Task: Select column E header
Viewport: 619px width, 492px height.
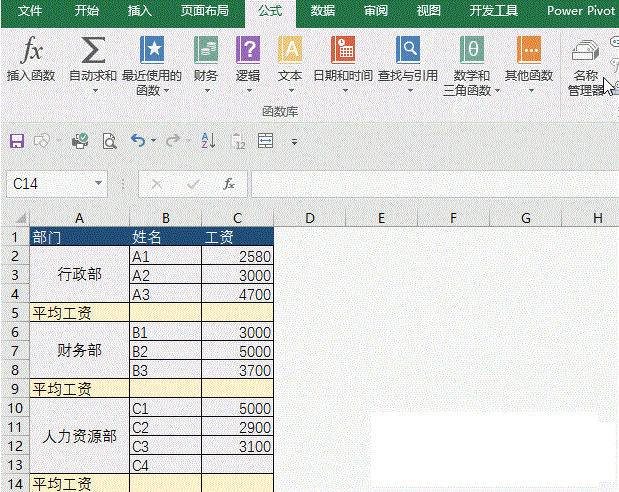Action: 381,218
